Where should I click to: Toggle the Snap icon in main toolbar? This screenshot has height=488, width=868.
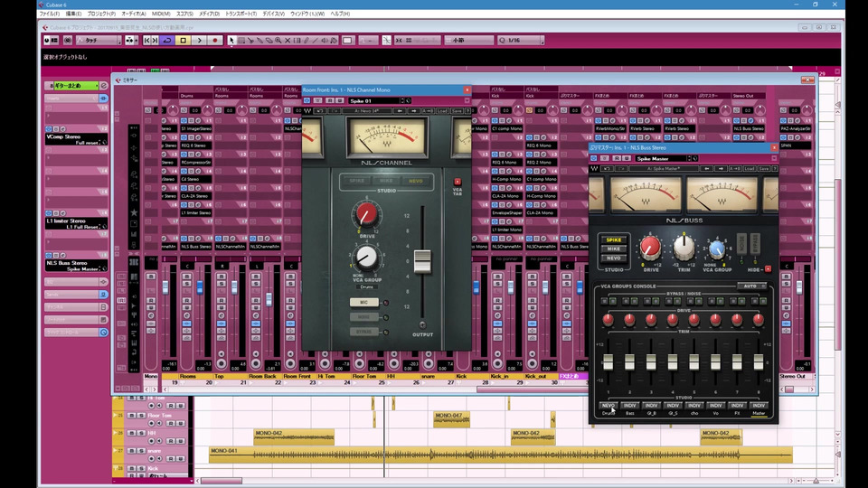click(x=399, y=41)
